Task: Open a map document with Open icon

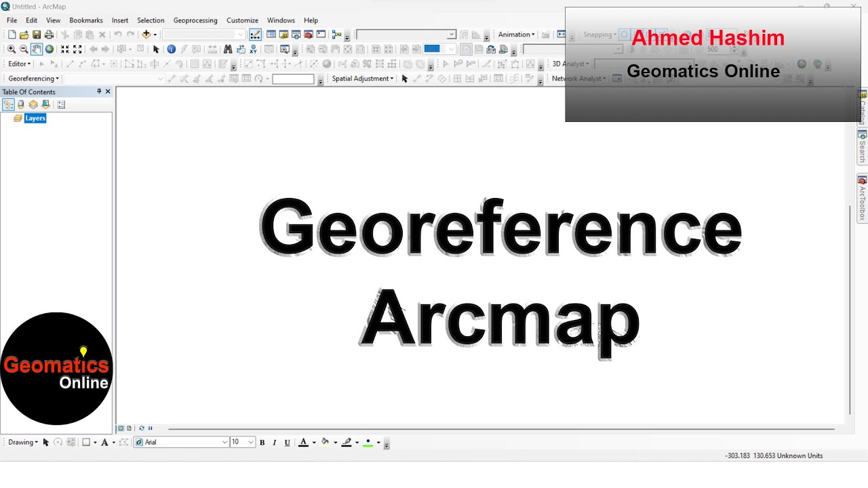Action: coord(24,35)
